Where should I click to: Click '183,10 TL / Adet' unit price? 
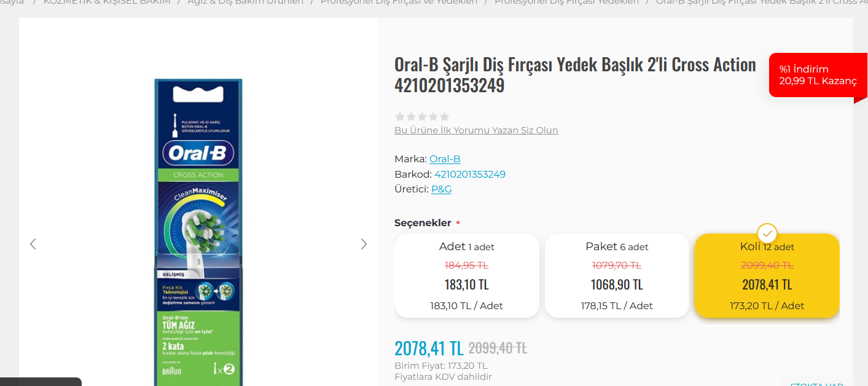(467, 305)
